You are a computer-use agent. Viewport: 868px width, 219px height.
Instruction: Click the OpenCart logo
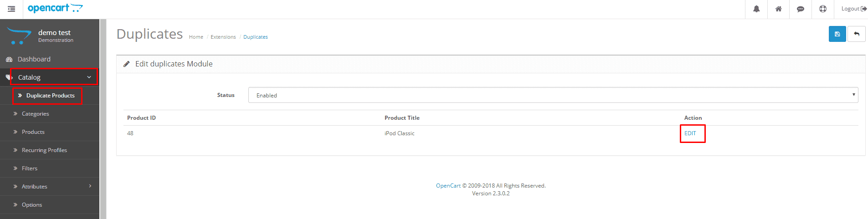pyautogui.click(x=55, y=8)
